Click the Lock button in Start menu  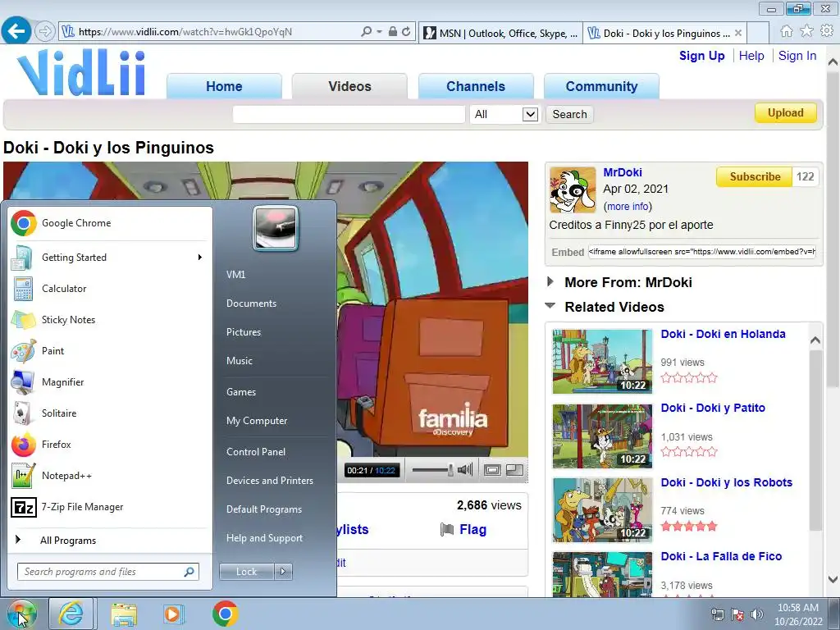[x=247, y=572]
